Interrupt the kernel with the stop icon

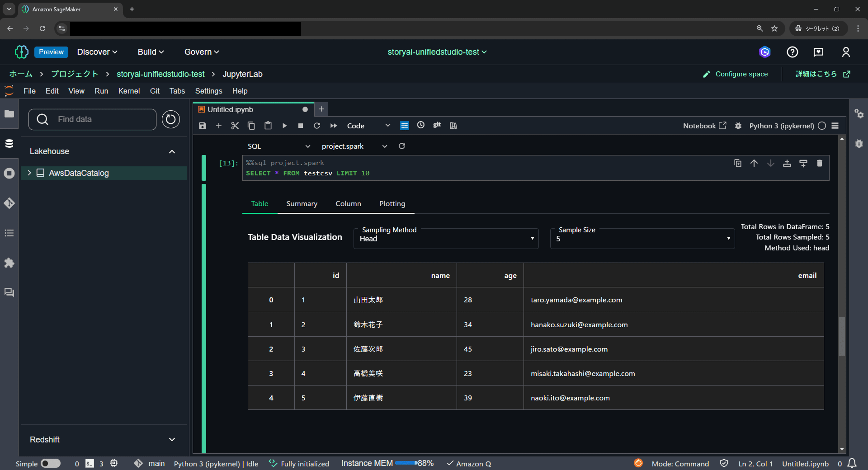coord(301,126)
